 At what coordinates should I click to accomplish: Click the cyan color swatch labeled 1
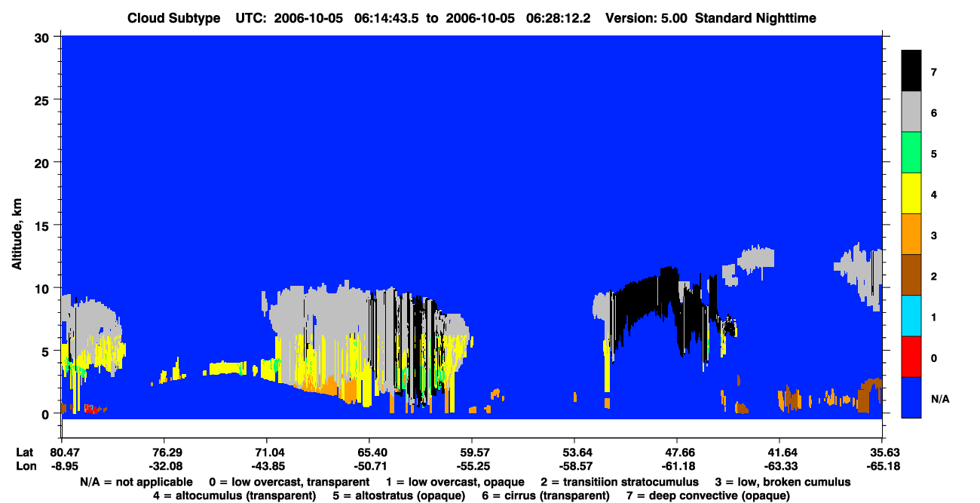coord(911,316)
